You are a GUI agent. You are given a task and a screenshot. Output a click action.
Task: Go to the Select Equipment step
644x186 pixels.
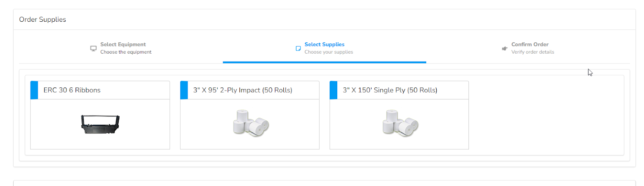[123, 44]
